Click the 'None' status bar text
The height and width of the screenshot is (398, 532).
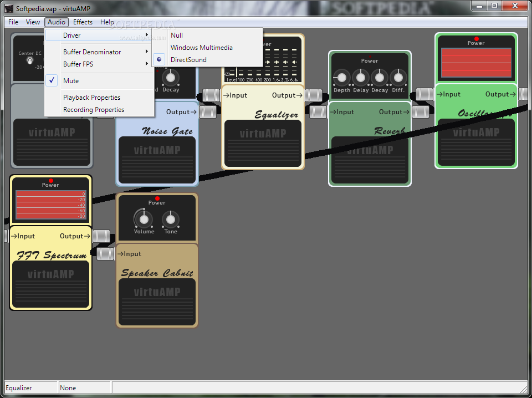[x=68, y=388]
